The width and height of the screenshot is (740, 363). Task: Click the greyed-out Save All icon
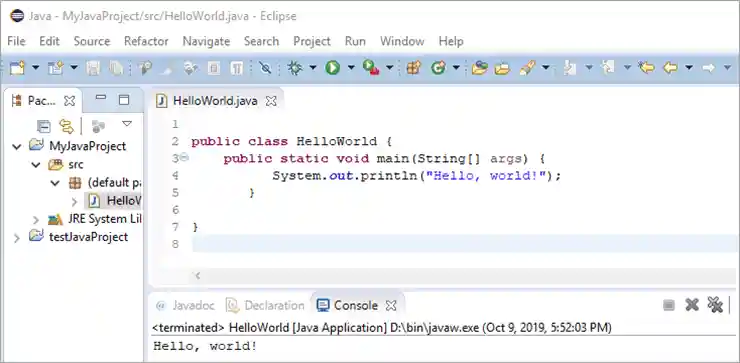click(x=116, y=68)
